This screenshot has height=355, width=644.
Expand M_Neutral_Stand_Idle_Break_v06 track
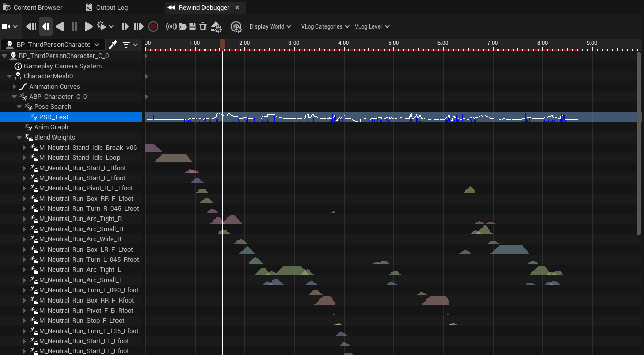click(x=24, y=148)
